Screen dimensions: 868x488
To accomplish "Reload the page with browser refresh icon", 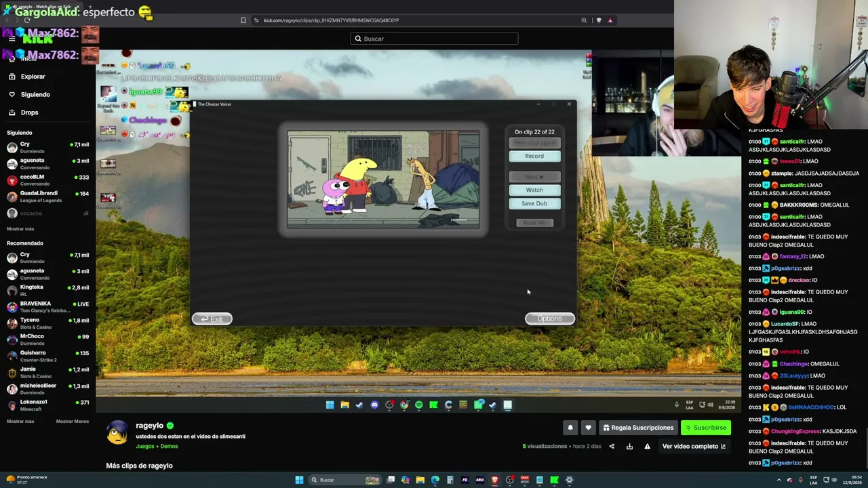I will 27,20.
